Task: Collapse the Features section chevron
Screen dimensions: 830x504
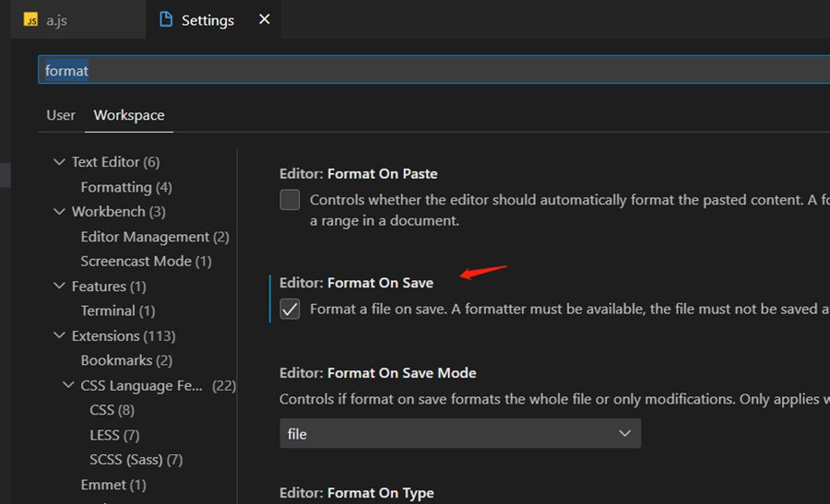Action: point(60,287)
